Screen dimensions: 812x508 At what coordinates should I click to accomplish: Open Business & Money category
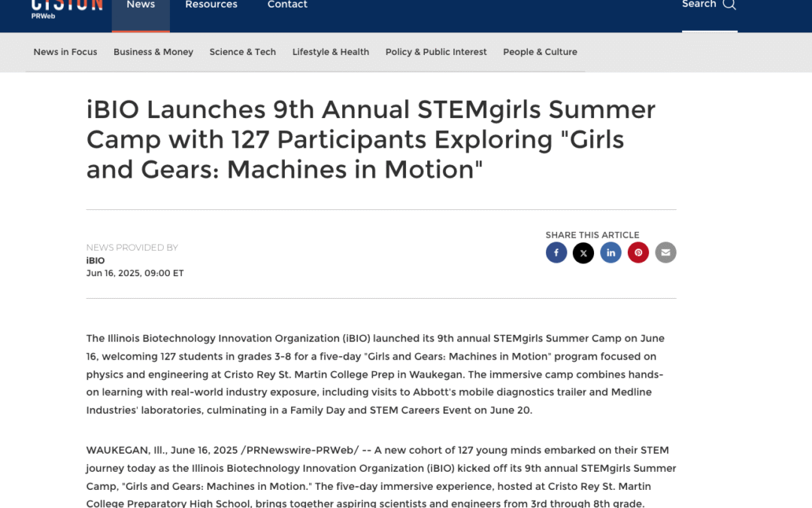153,52
